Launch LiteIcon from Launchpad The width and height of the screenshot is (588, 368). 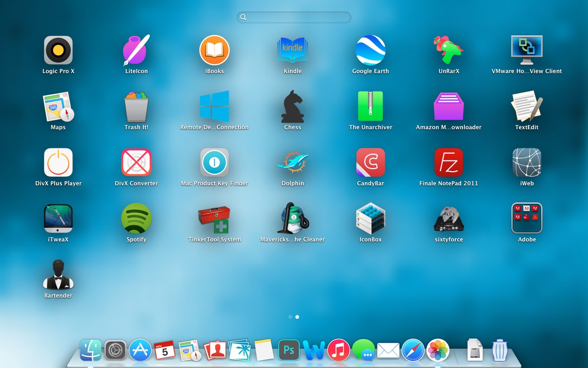point(136,50)
